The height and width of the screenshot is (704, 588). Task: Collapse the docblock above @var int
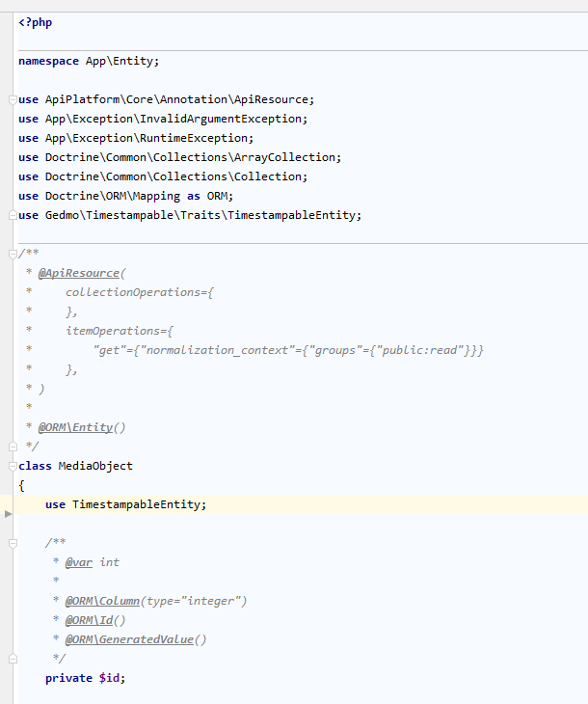tap(13, 543)
